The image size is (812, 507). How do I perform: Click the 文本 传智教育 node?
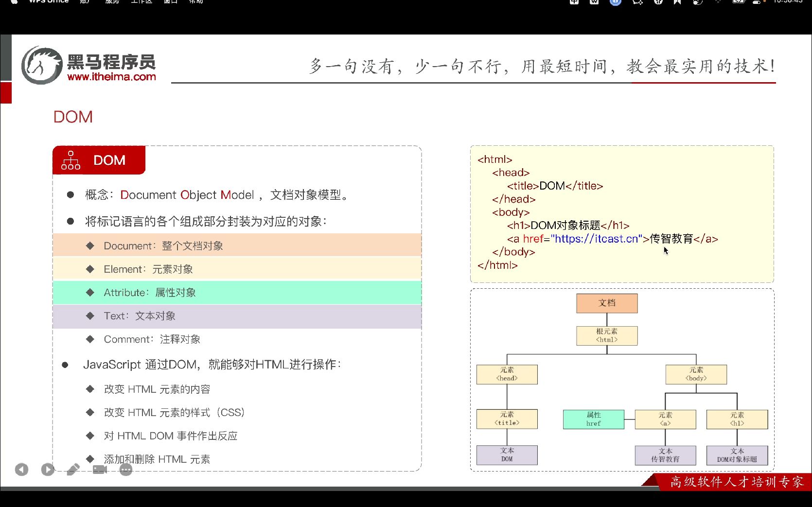tap(665, 455)
